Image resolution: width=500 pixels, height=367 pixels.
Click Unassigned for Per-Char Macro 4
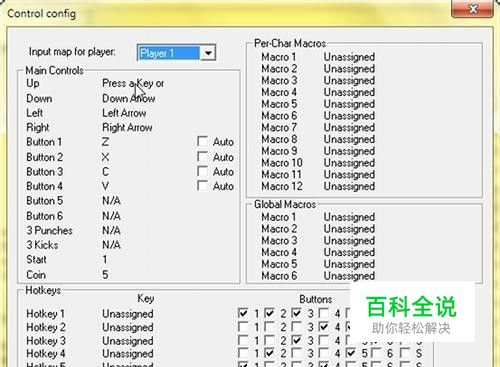click(349, 92)
